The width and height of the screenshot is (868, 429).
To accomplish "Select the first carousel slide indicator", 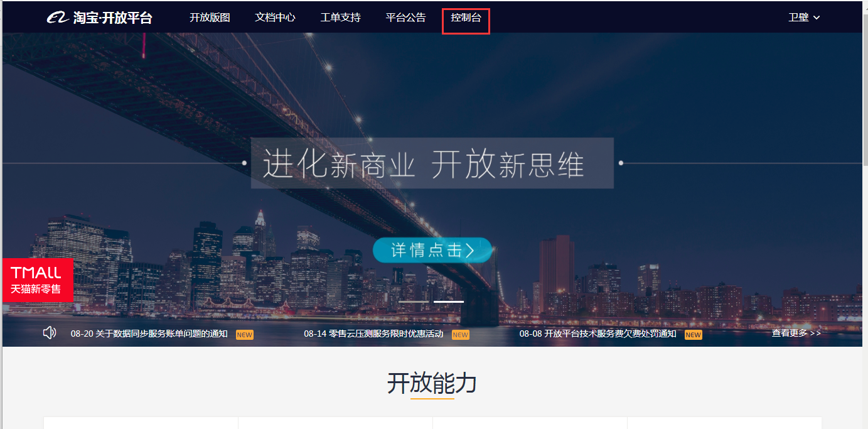I will [x=414, y=301].
